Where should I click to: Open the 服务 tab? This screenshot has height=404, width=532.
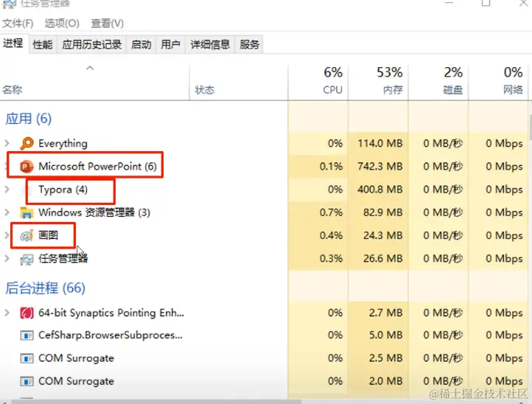click(249, 44)
